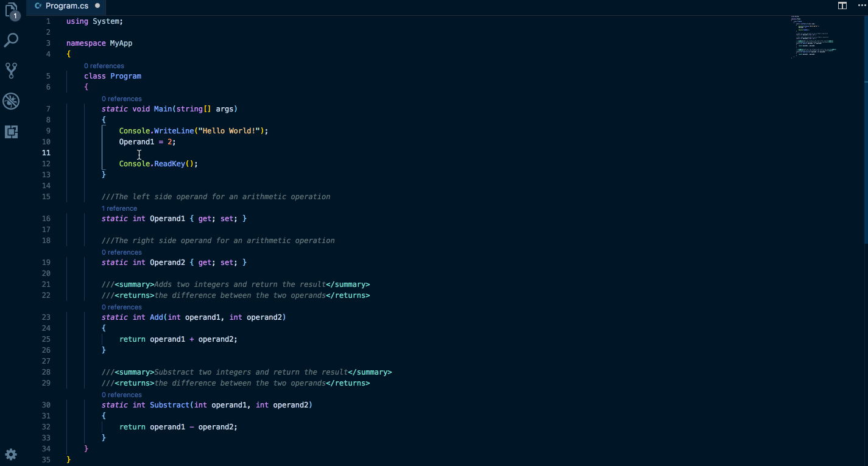Open the Source Control view icon

pyautogui.click(x=11, y=71)
